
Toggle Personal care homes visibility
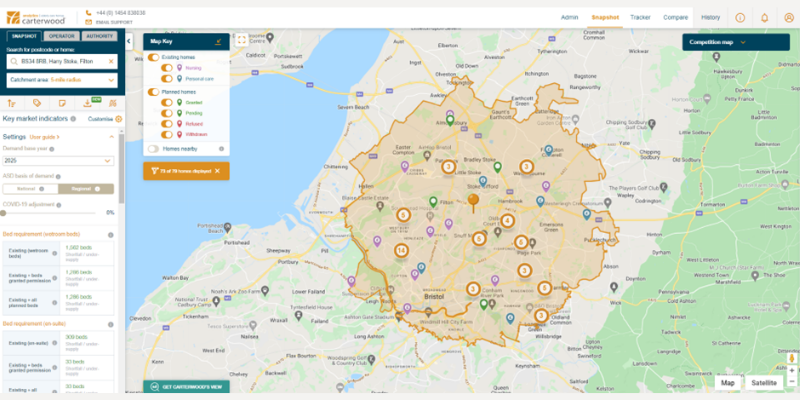click(167, 79)
